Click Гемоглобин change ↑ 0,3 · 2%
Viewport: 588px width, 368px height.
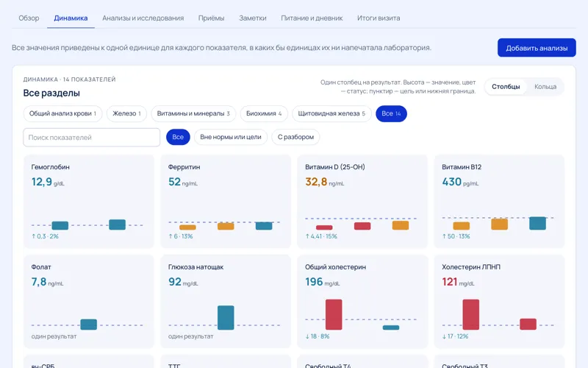pos(45,236)
